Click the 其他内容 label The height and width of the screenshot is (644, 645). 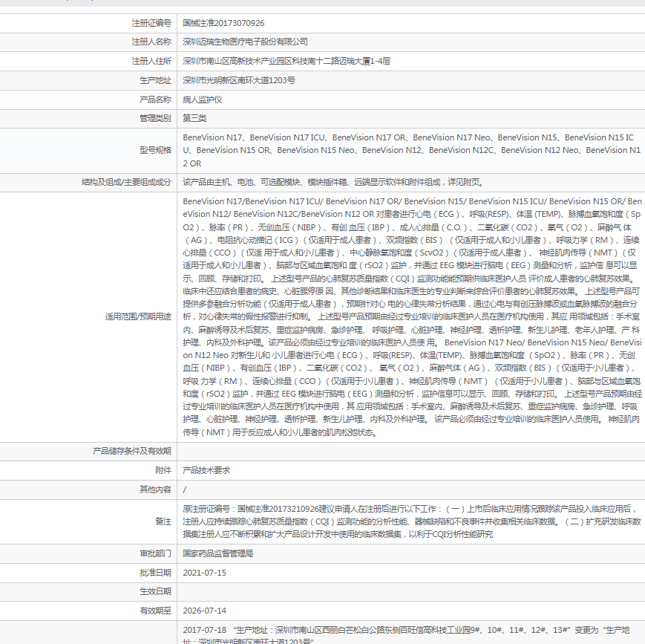(x=155, y=489)
